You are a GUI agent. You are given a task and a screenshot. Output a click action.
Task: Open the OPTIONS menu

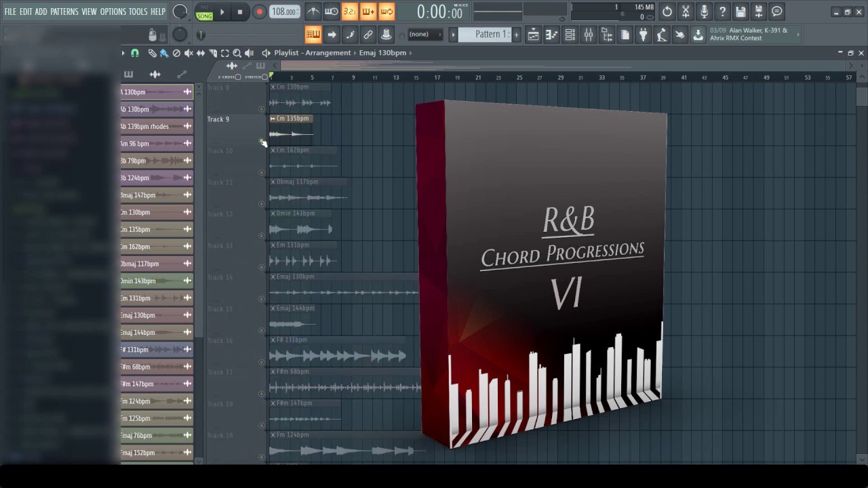(x=113, y=12)
